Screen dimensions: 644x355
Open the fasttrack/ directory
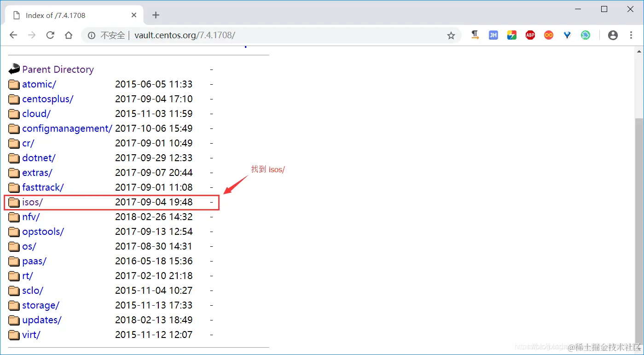click(43, 187)
